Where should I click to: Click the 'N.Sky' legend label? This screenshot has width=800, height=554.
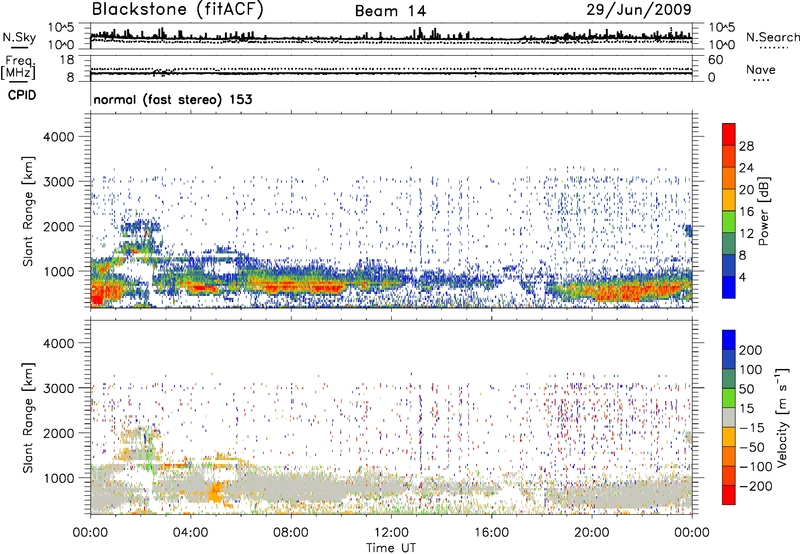pyautogui.click(x=19, y=37)
